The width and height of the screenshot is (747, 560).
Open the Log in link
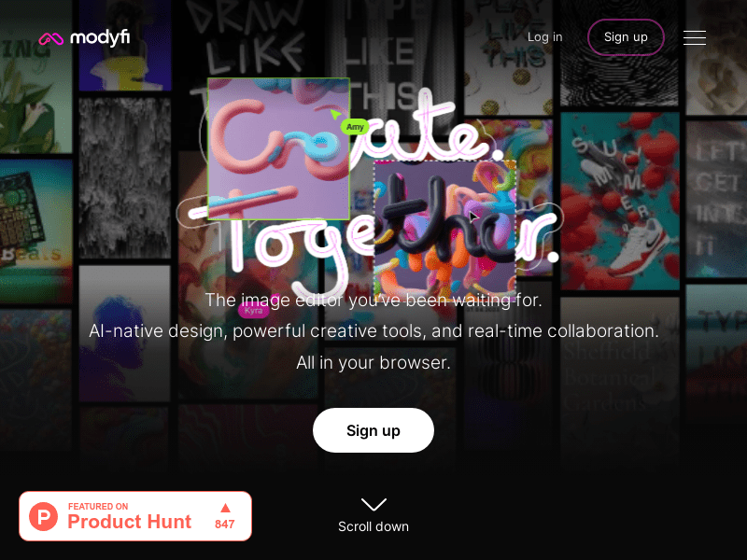[x=544, y=37]
